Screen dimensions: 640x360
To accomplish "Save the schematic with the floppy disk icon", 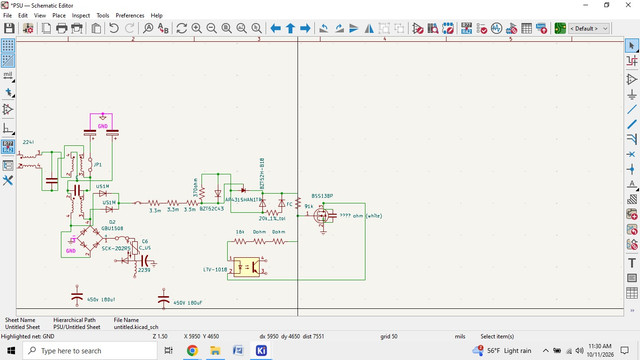I will pyautogui.click(x=9, y=28).
